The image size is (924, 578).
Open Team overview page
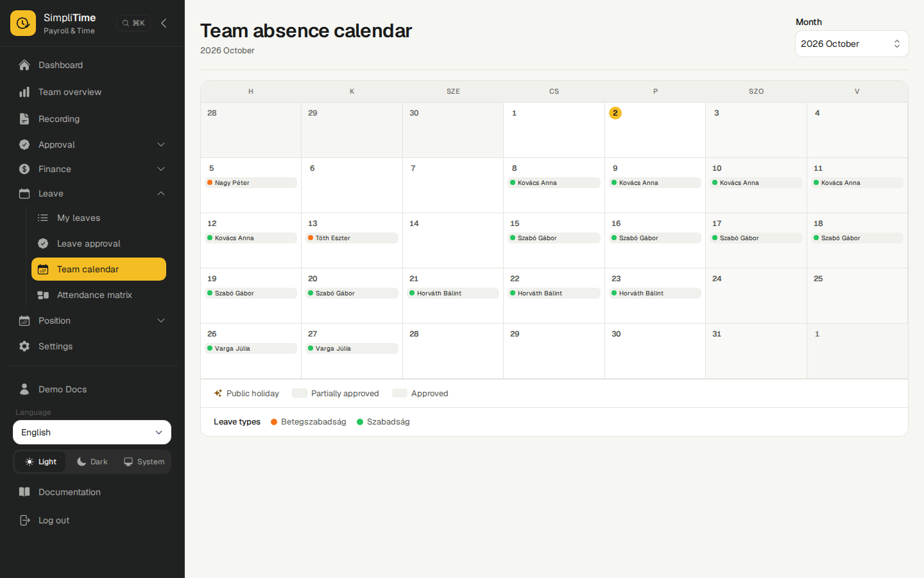92,92
